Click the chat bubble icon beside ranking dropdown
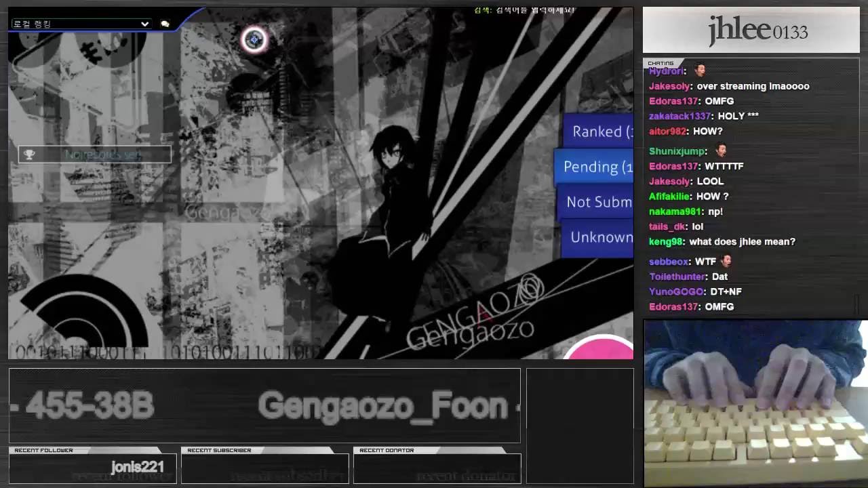This screenshot has height=488, width=868. [x=165, y=24]
